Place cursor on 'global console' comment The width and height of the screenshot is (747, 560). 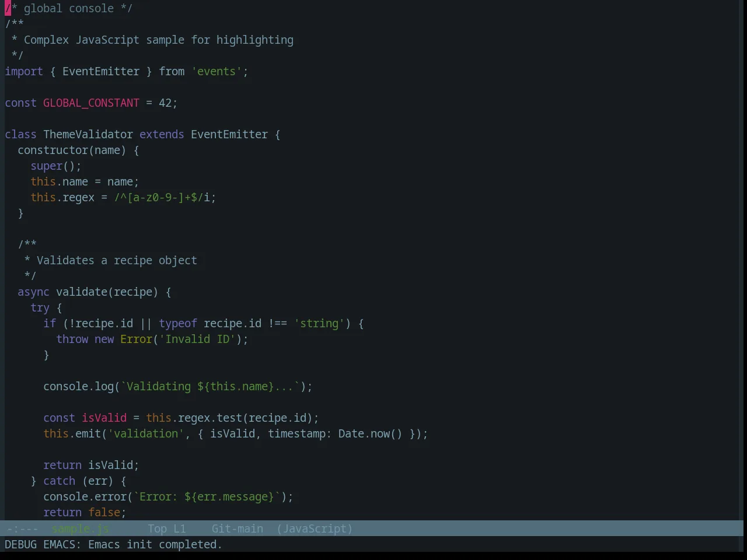click(x=69, y=8)
